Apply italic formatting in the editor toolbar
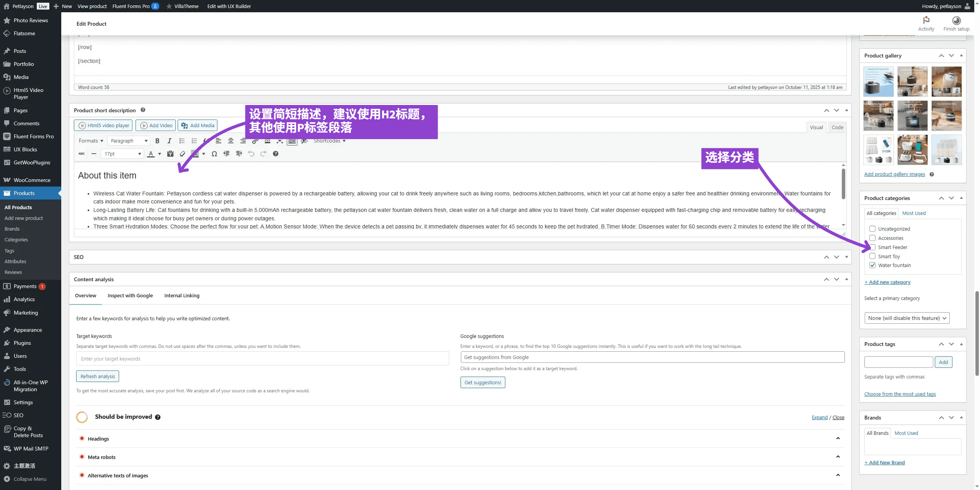980x490 pixels. 169,141
